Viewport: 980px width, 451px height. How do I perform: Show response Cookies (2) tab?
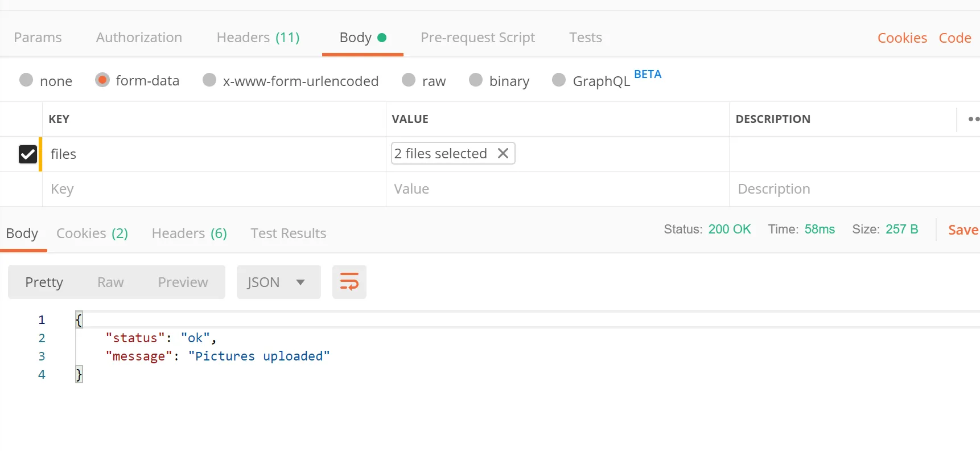point(92,233)
